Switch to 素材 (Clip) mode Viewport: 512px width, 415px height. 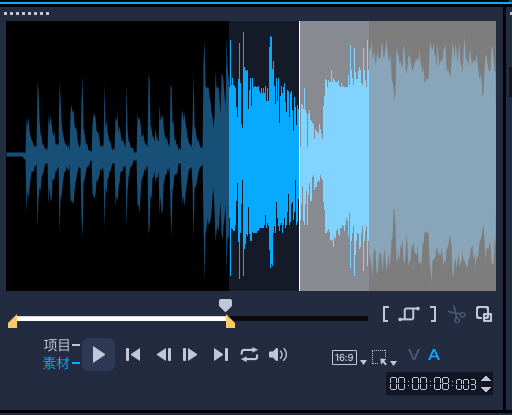[56, 363]
